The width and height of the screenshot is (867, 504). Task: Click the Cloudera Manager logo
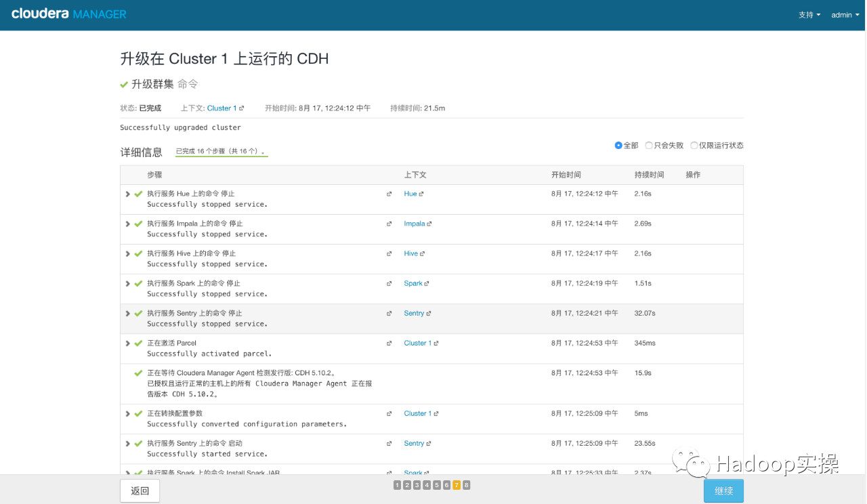[69, 14]
